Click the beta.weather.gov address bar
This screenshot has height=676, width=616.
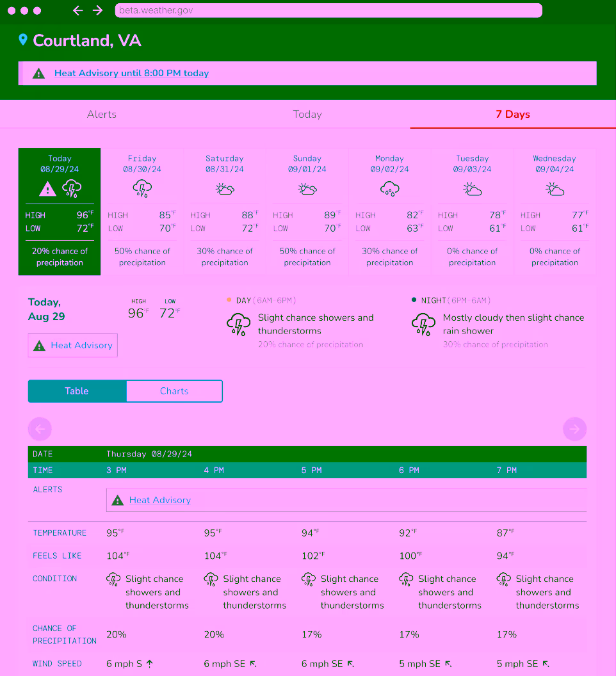328,10
